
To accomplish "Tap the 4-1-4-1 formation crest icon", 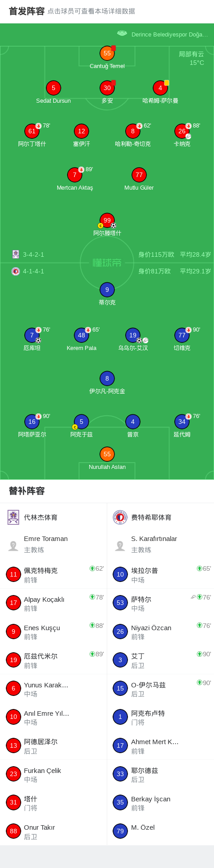I will [16, 271].
